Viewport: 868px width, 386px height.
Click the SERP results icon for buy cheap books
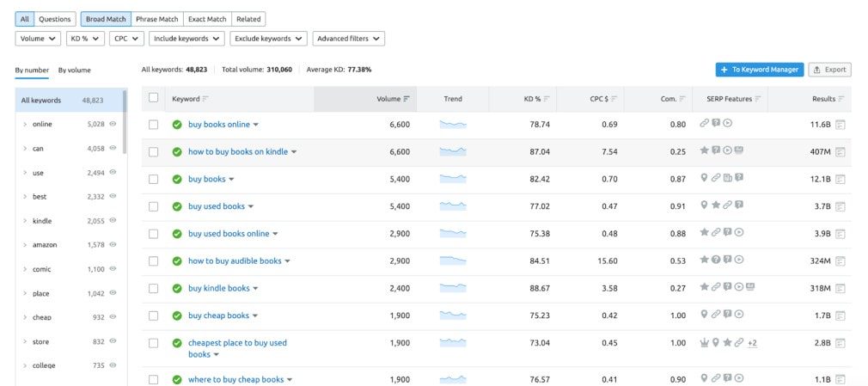(840, 316)
